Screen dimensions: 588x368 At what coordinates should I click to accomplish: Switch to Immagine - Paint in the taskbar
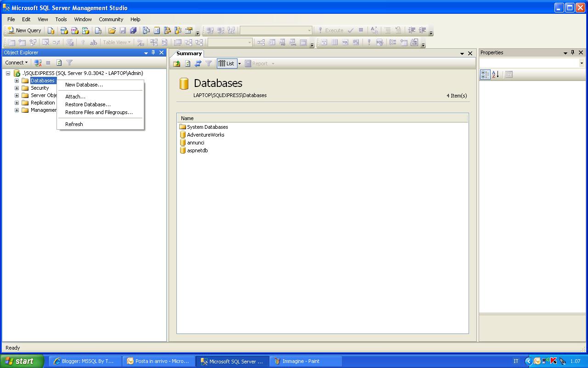[x=305, y=361]
